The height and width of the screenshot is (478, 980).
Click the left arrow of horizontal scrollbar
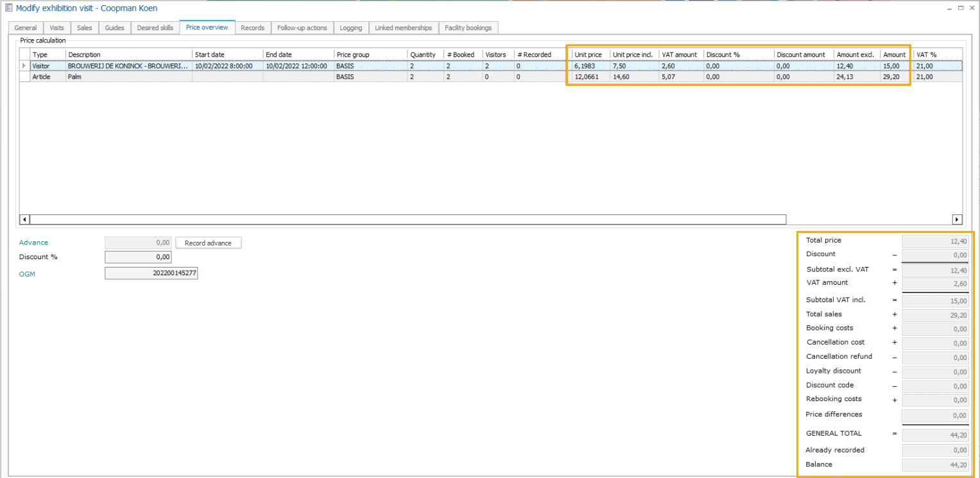25,219
